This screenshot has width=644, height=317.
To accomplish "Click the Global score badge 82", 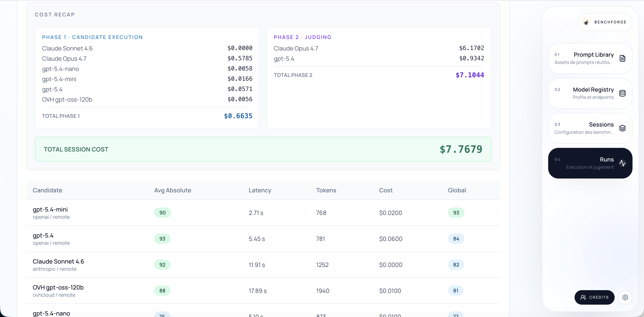I will click(x=456, y=265).
